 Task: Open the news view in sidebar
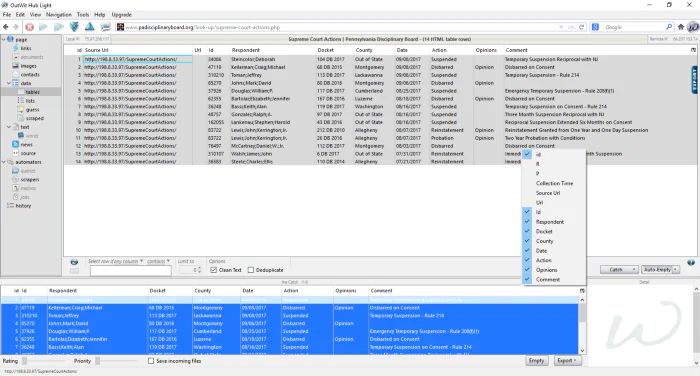pyautogui.click(x=26, y=145)
